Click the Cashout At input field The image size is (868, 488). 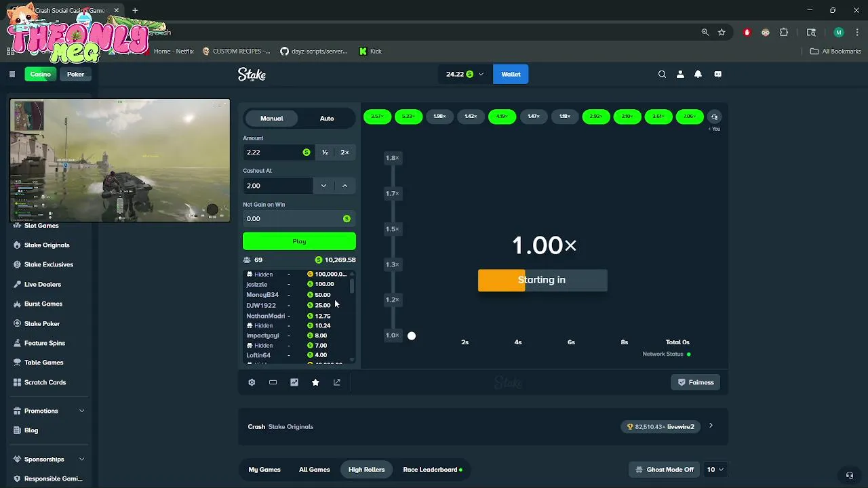point(277,186)
